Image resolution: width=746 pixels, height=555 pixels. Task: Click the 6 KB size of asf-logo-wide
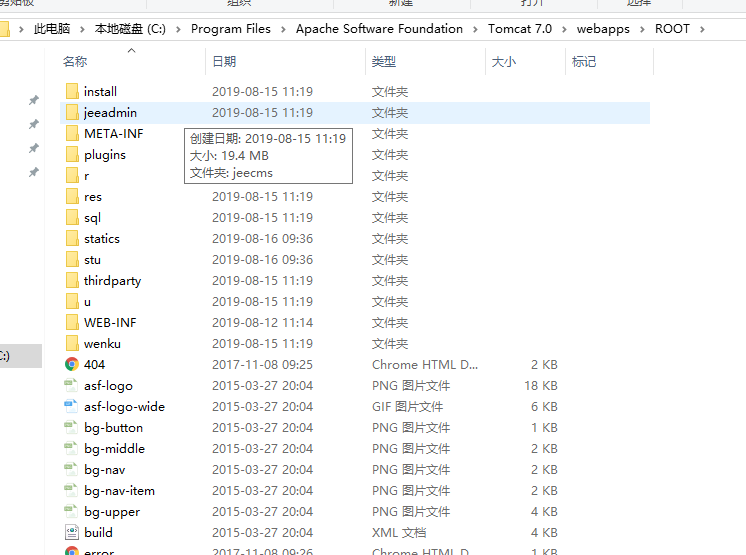tap(544, 407)
